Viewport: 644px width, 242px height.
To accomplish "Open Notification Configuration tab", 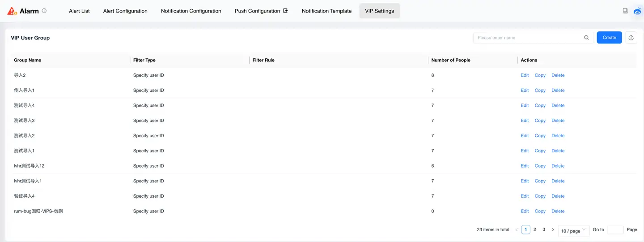I will click(x=191, y=11).
